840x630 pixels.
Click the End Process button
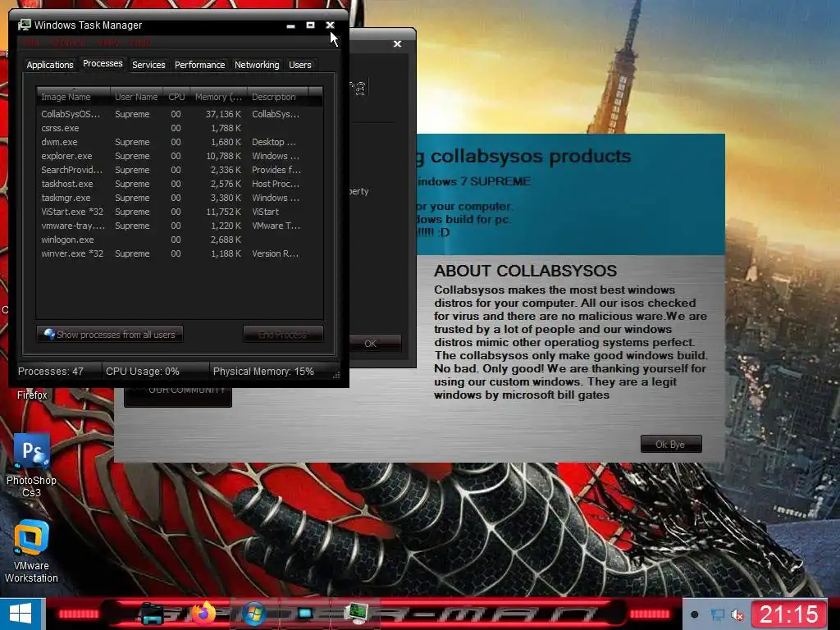click(x=283, y=335)
